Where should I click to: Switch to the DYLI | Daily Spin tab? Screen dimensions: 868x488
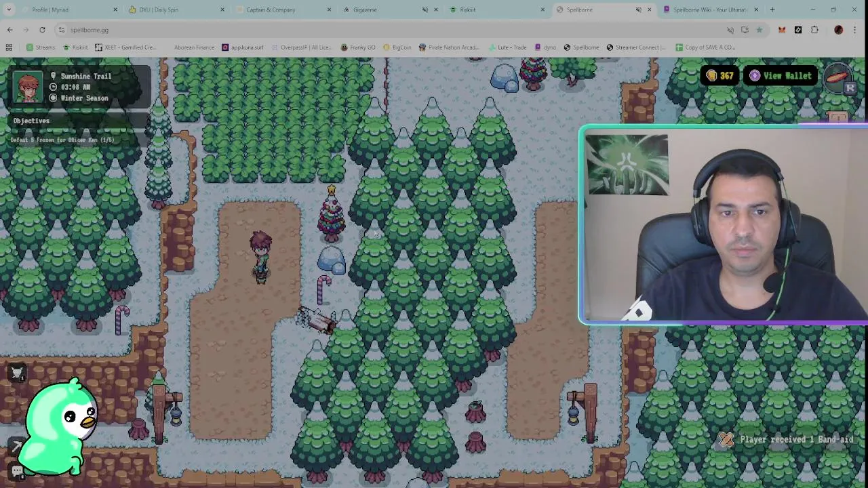click(175, 9)
